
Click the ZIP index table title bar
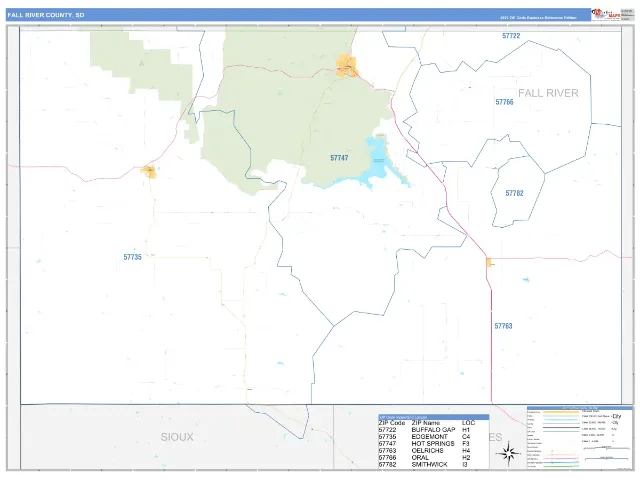433,417
